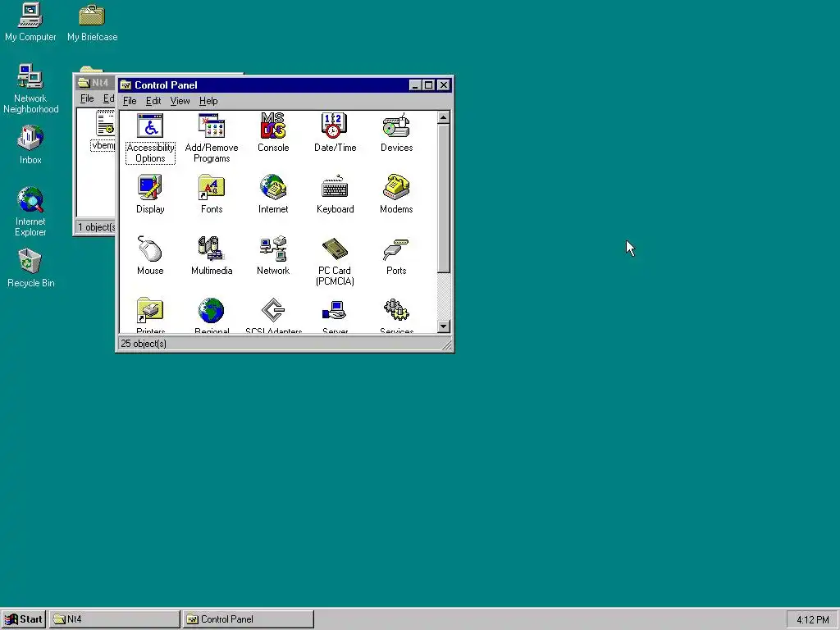
Task: Close the Control Panel window
Action: click(x=444, y=85)
